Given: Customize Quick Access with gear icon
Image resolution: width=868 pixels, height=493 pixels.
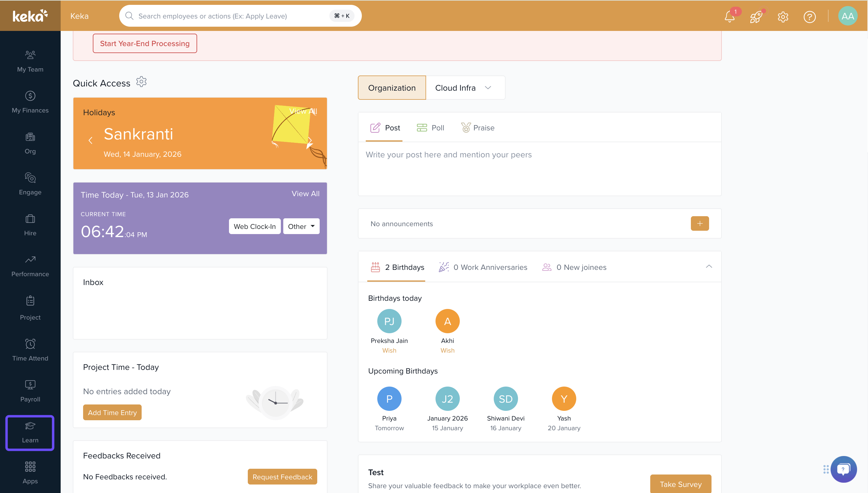Looking at the screenshot, I should coord(141,82).
